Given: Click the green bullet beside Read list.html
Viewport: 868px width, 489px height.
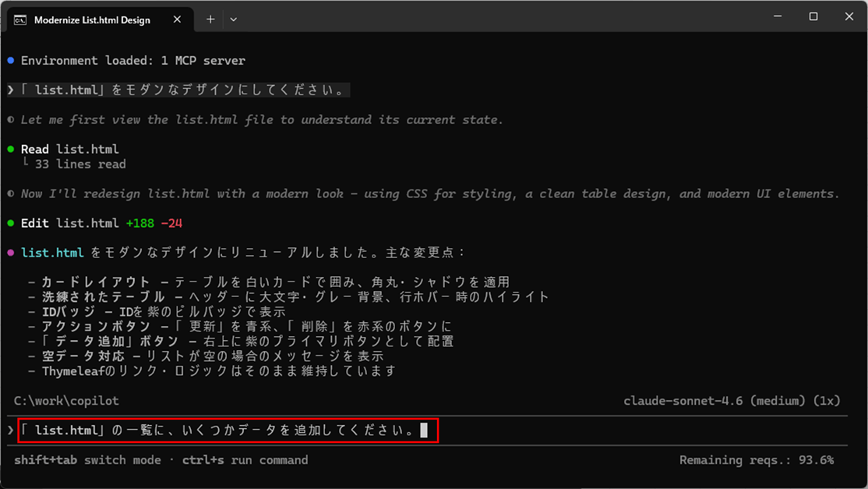Looking at the screenshot, I should (x=10, y=149).
